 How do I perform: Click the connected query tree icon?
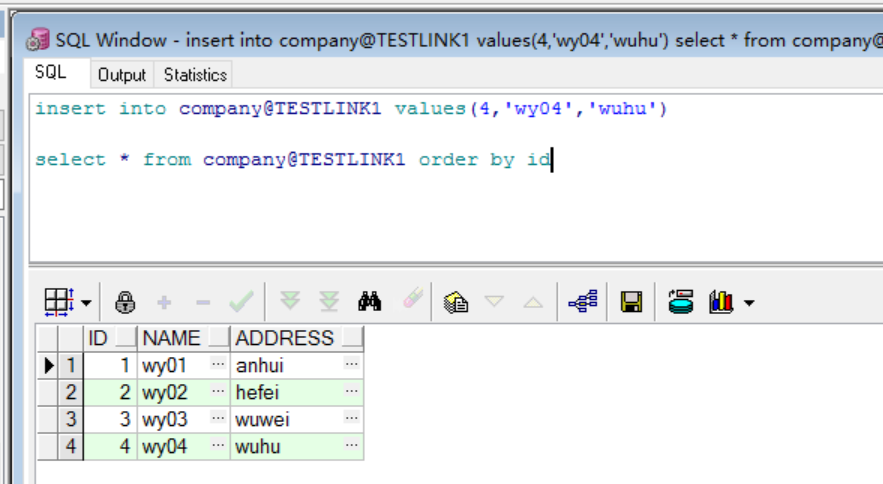click(x=582, y=302)
